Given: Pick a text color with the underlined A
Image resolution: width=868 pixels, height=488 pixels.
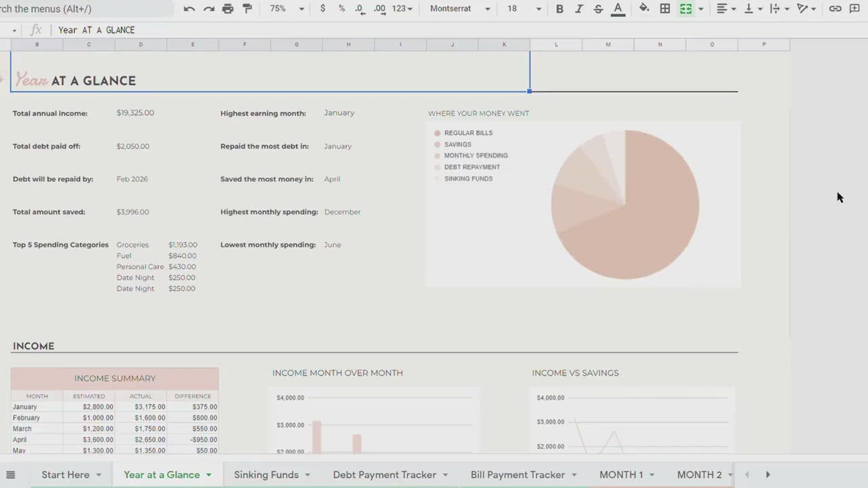Looking at the screenshot, I should point(618,9).
